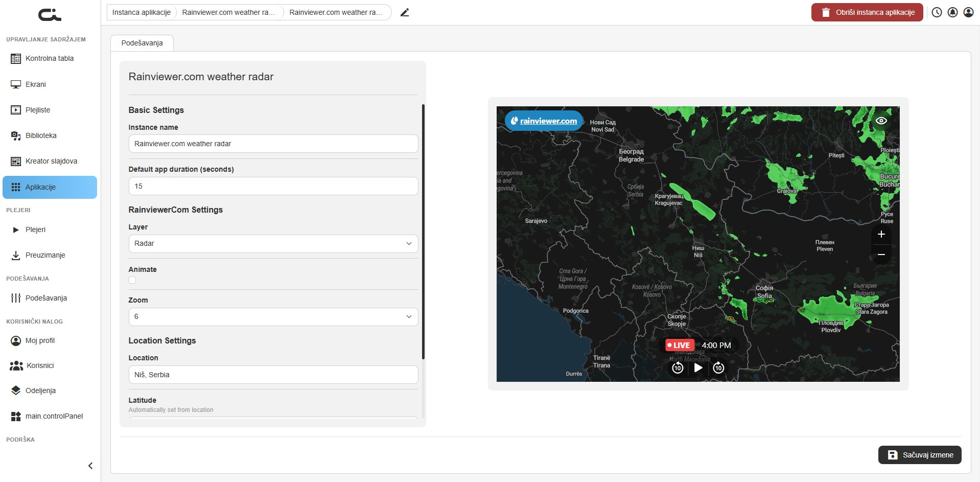Click the 'RainviewerCom Settings' heading

pos(175,210)
